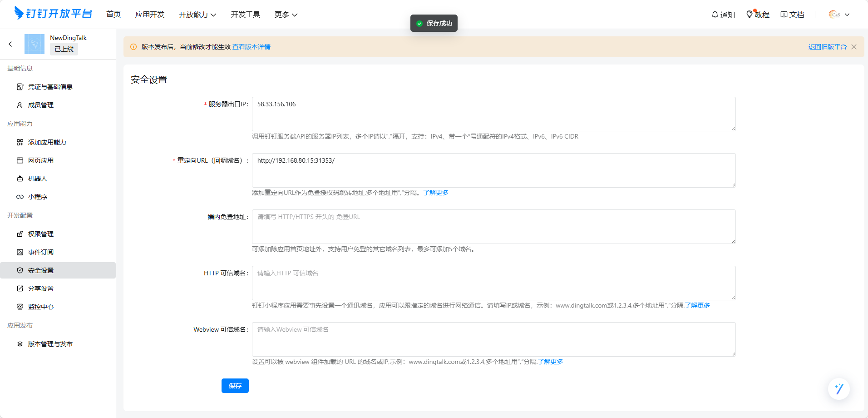Viewport: 868px width, 418px height.
Task: Click the 查看版本详情 link
Action: tap(251, 47)
